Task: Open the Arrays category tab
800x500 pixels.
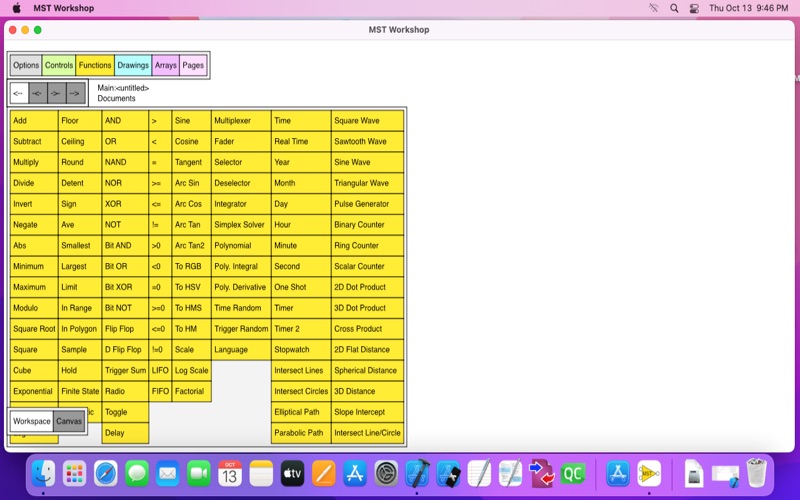Action: coord(166,65)
